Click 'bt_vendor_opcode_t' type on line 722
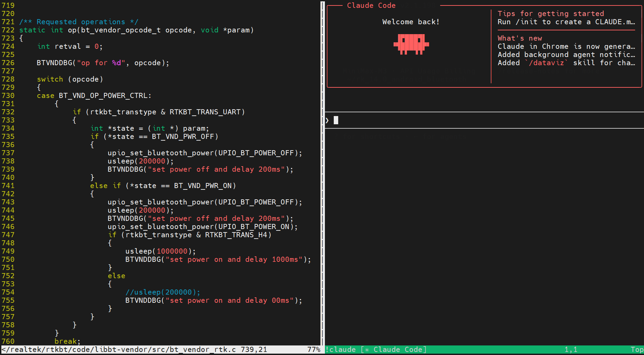The image size is (644, 355). click(121, 30)
